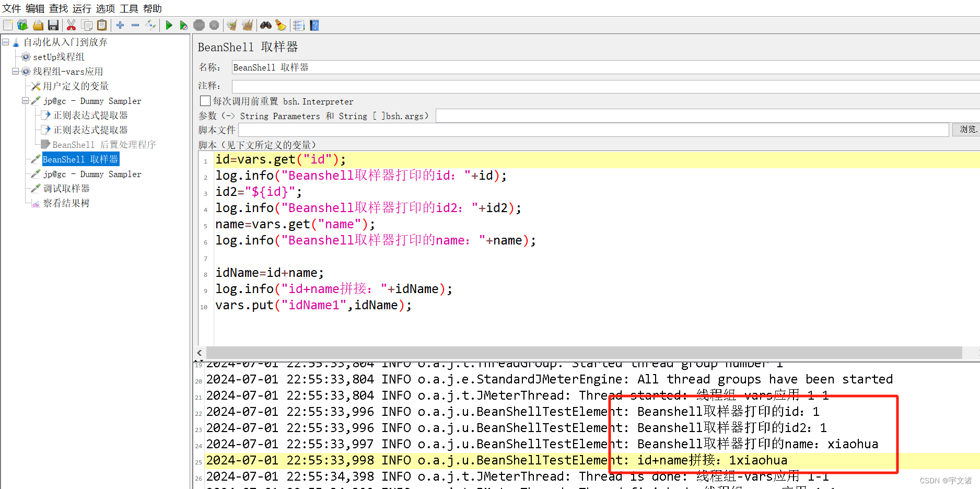
Task: Save the current test plan
Action: [x=53, y=25]
